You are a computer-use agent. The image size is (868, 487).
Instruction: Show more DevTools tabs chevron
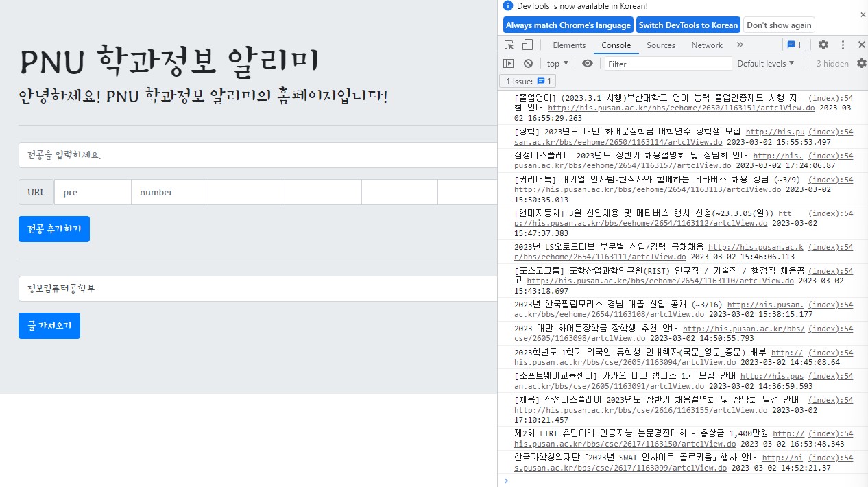(740, 45)
